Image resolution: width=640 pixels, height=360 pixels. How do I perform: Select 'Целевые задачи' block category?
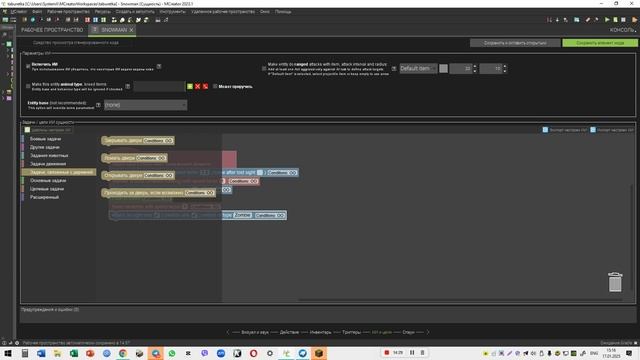point(47,189)
